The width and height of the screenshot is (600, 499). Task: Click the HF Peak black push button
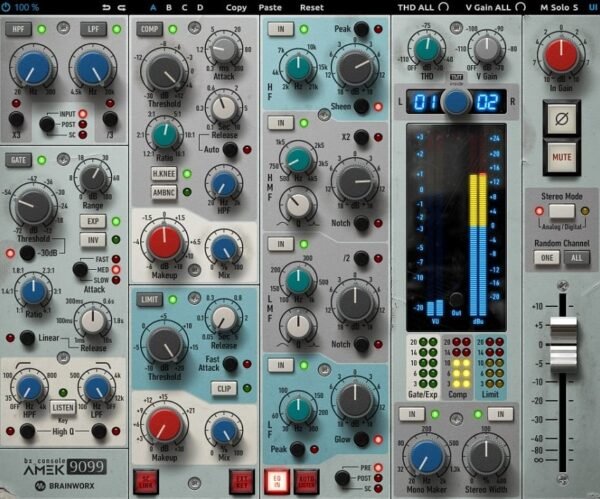point(361,29)
